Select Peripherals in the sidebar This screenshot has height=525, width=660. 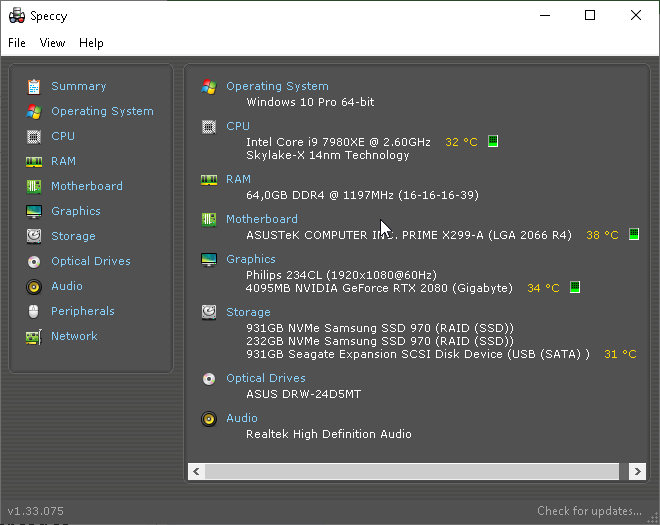pos(83,311)
